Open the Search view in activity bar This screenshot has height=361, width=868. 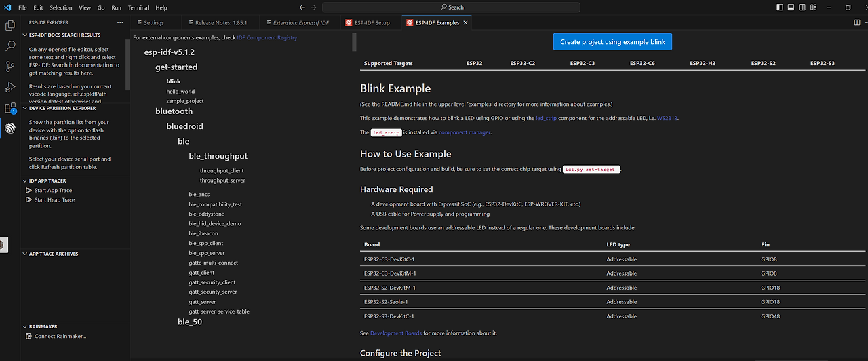(x=10, y=46)
